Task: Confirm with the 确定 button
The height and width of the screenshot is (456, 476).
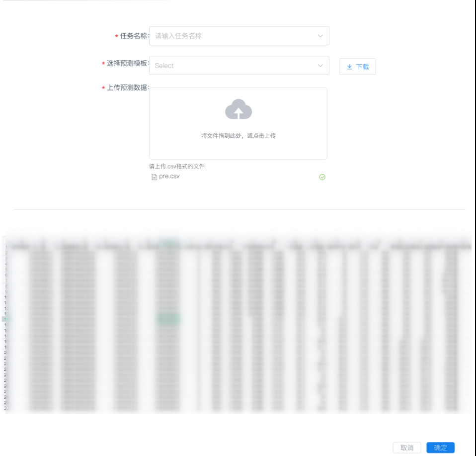Action: pos(440,448)
